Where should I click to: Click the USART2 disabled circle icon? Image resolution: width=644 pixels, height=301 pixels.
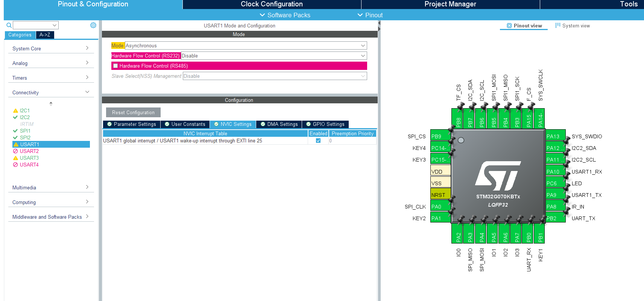click(15, 151)
